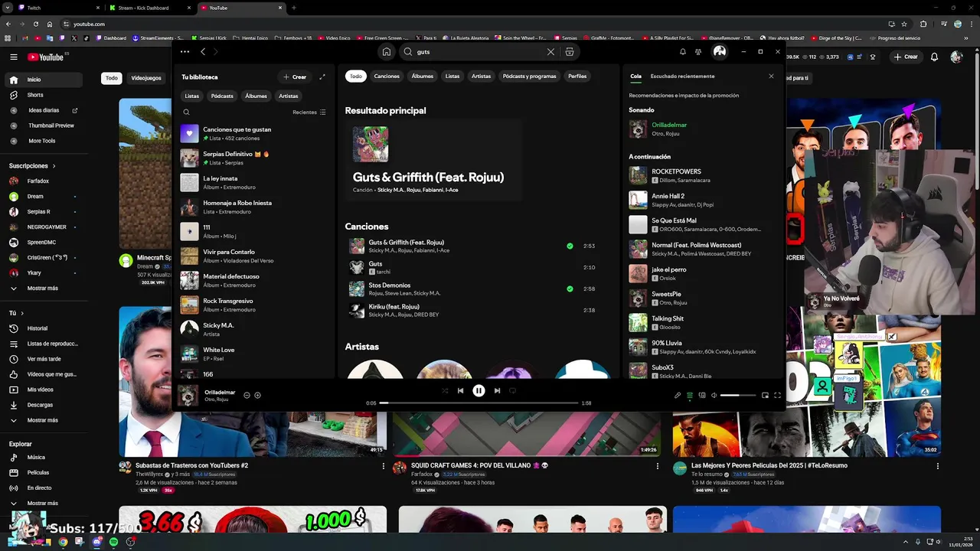Show Pódcasts y programas results

pos(530,77)
